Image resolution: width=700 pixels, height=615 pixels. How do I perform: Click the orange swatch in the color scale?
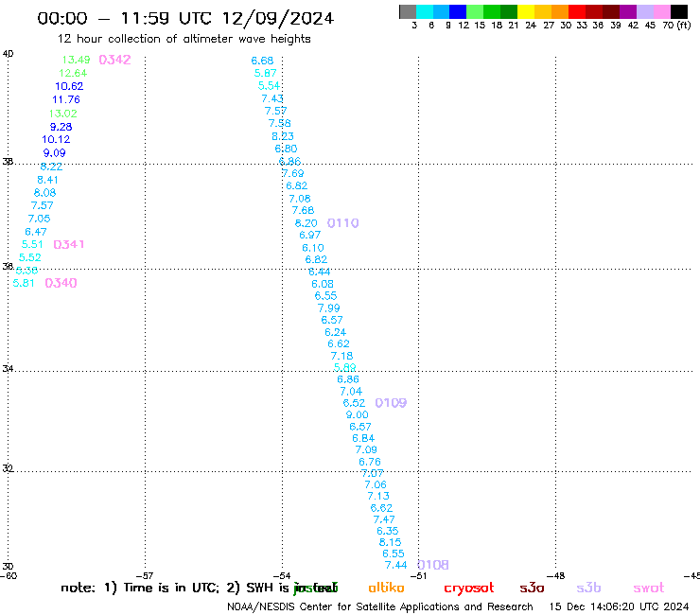tap(560, 11)
